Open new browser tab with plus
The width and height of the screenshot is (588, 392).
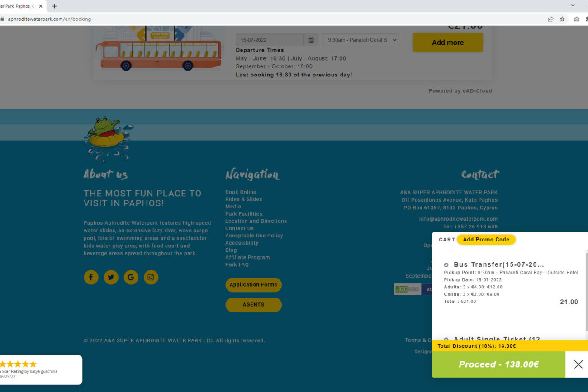[x=55, y=6]
